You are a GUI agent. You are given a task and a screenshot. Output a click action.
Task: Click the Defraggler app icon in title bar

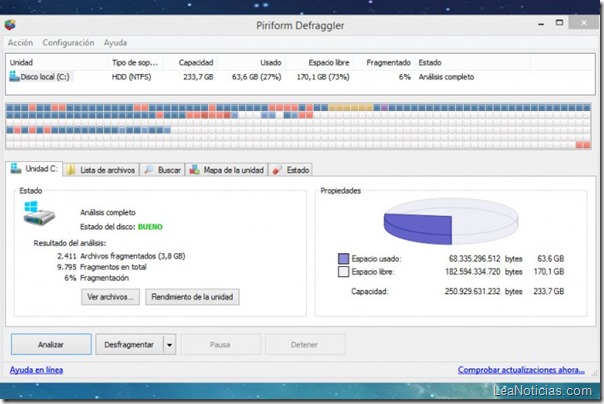coord(10,25)
